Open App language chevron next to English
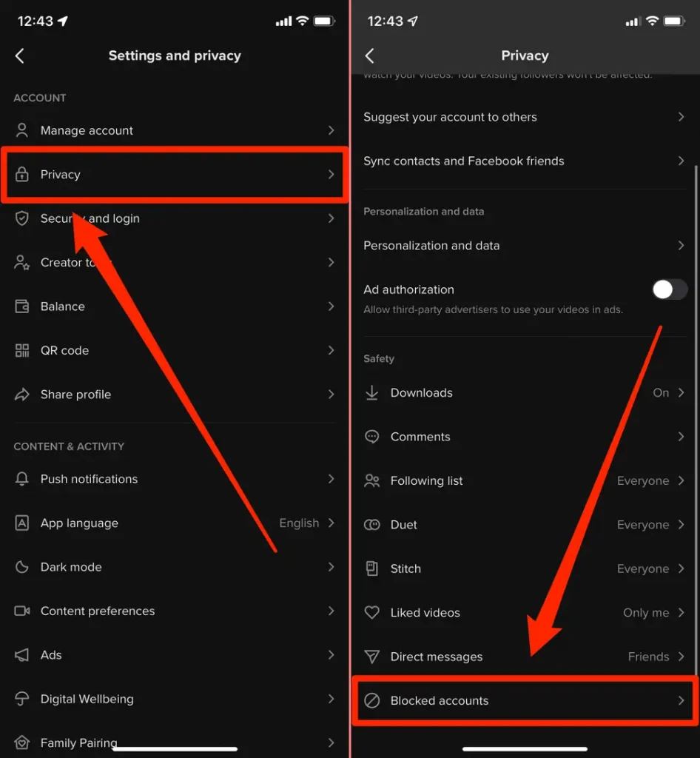The width and height of the screenshot is (700, 758). (x=331, y=523)
